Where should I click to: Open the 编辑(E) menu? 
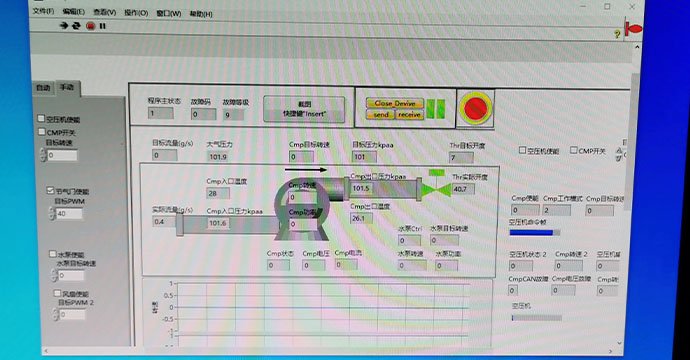pyautogui.click(x=73, y=11)
